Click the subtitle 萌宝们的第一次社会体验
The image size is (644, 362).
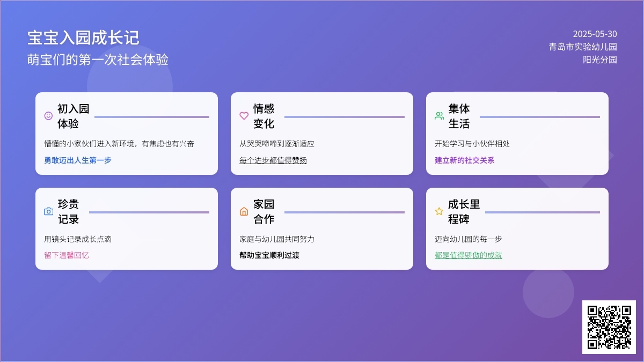coord(98,60)
